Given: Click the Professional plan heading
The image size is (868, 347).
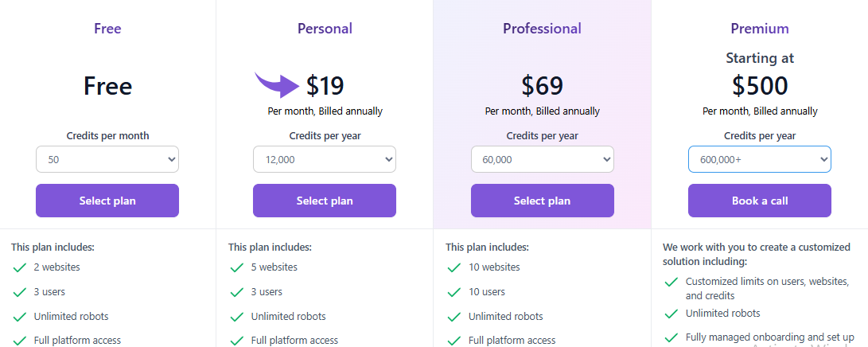Looking at the screenshot, I should tap(542, 29).
